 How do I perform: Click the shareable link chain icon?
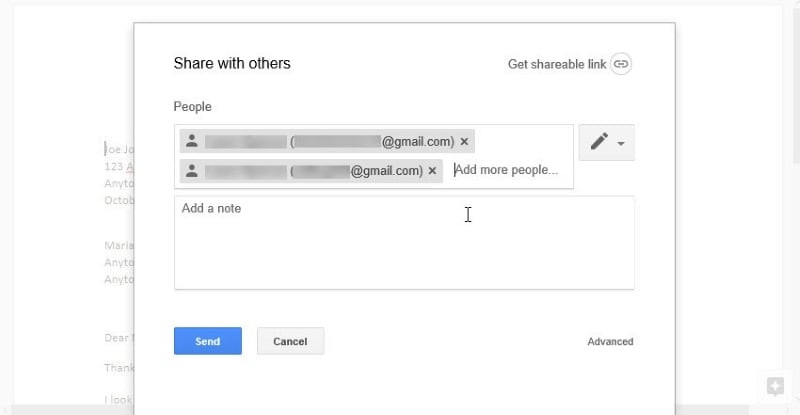(621, 64)
